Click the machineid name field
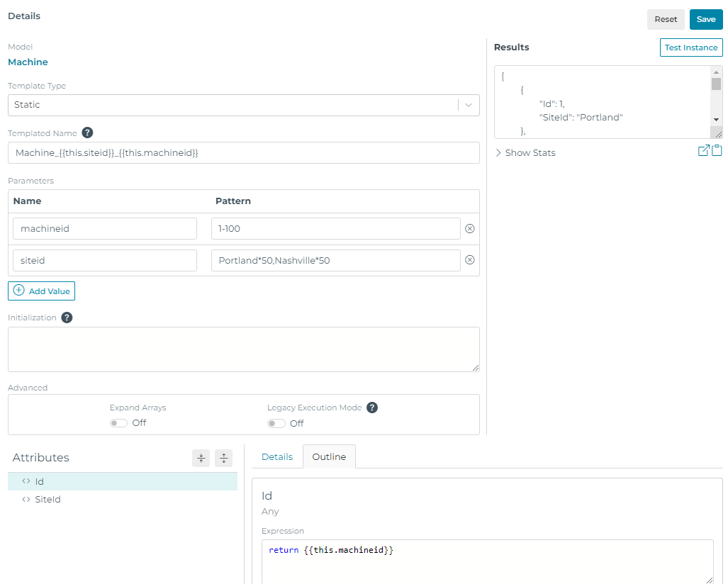 click(105, 229)
